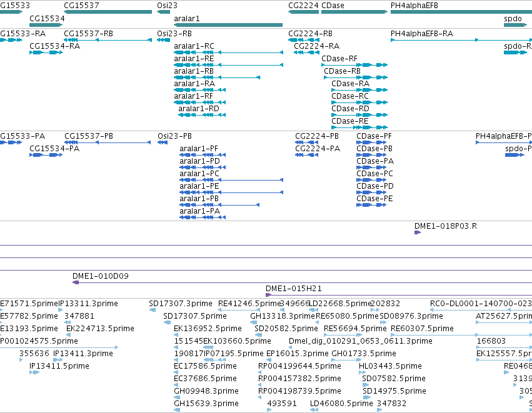
Task: Click the DME1-015H21 clone label
Action: tap(293, 288)
